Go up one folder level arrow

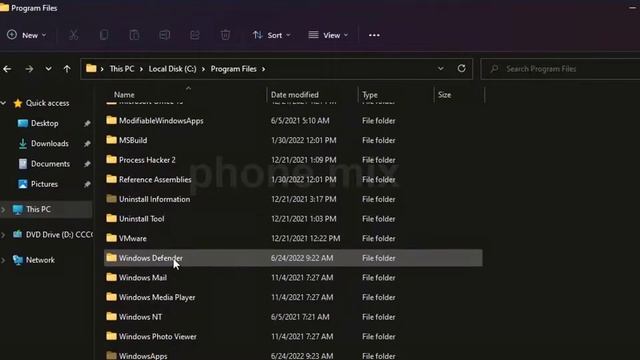coord(67,69)
